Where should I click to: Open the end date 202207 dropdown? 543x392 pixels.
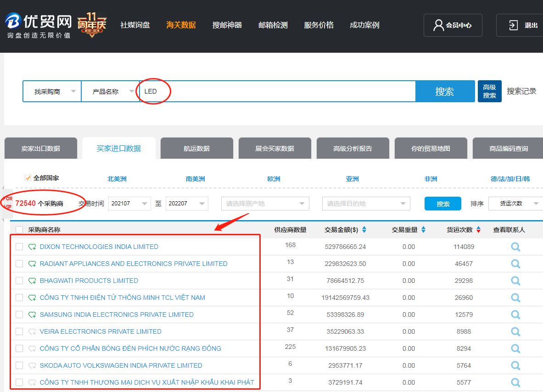click(187, 204)
